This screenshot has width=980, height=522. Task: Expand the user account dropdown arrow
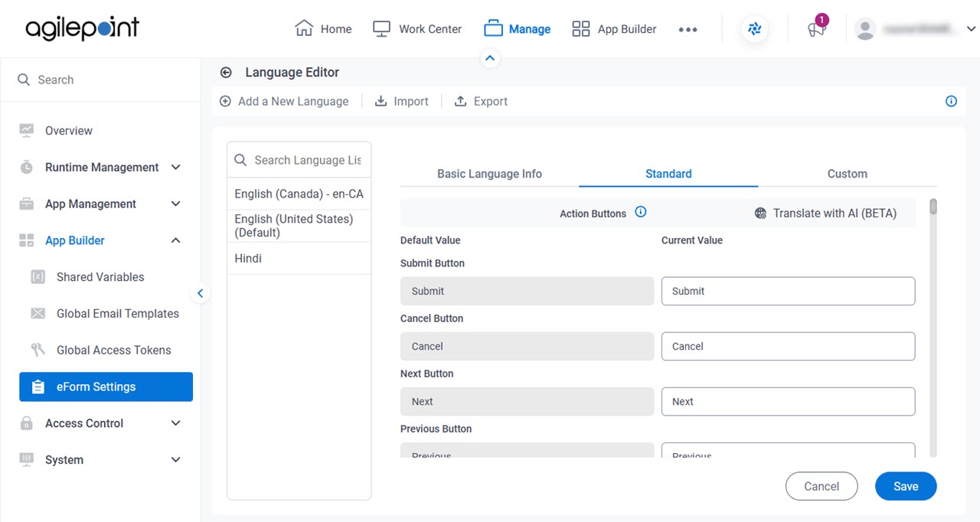click(x=971, y=29)
